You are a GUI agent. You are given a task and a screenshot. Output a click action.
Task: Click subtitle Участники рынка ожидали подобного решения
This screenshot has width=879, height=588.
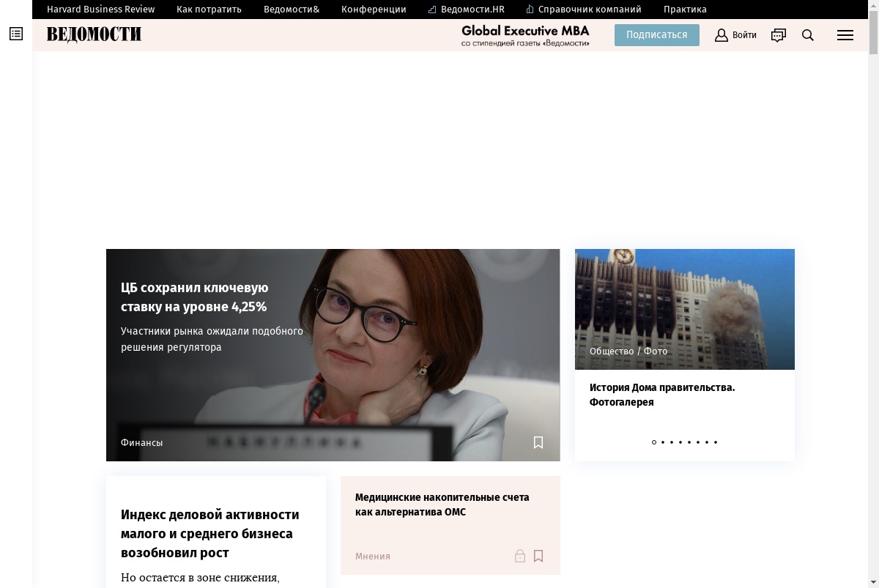pos(212,339)
